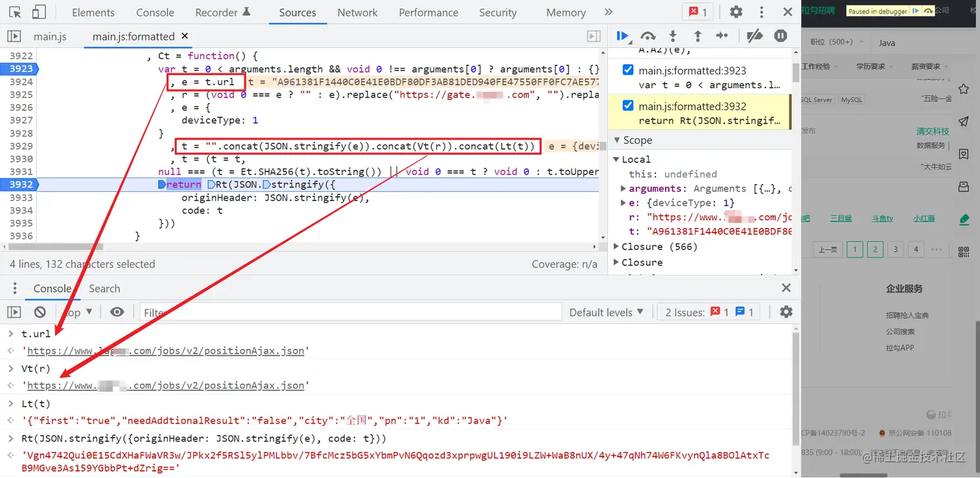Click resume icon in Paused in debugger overlay
The height and width of the screenshot is (478, 980).
[x=915, y=11]
